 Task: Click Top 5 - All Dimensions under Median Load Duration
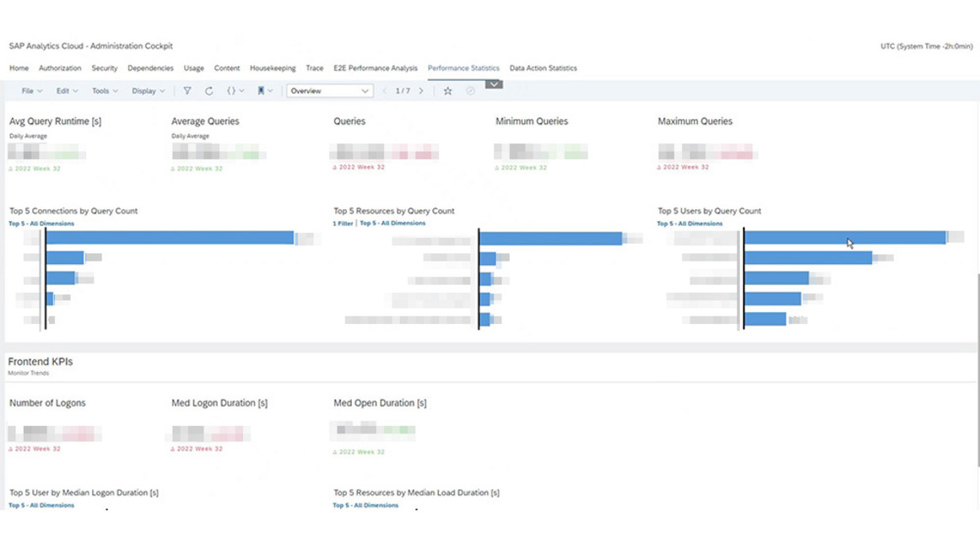pos(365,505)
